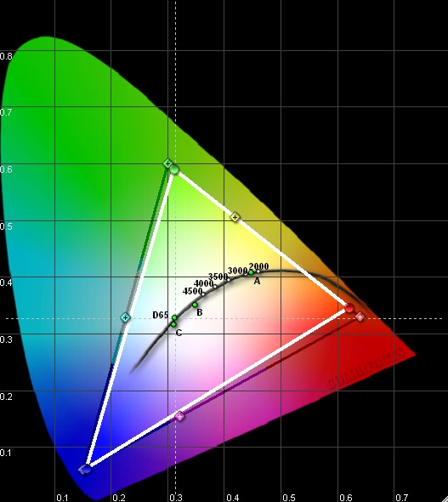
Task: Select the measured blue primary circle
Action: point(87,469)
